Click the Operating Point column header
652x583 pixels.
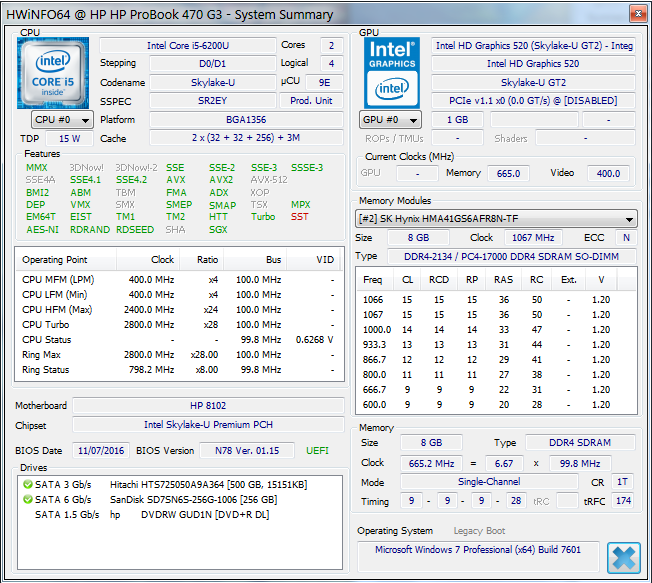click(x=66, y=260)
